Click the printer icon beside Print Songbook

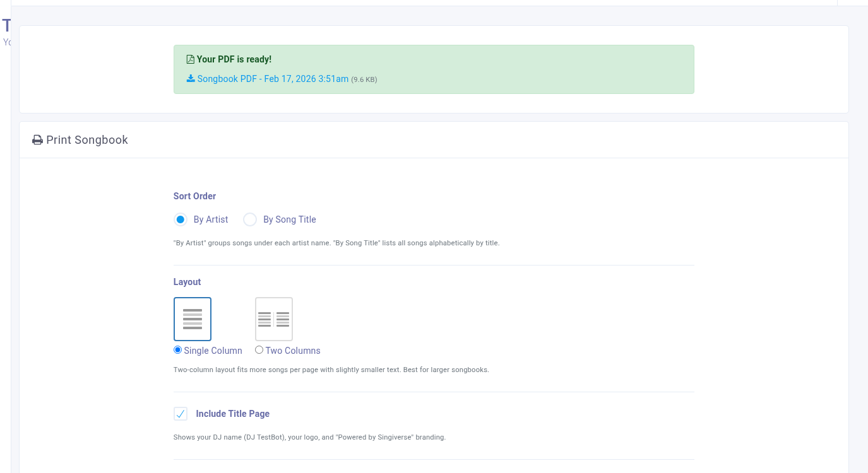tap(38, 140)
